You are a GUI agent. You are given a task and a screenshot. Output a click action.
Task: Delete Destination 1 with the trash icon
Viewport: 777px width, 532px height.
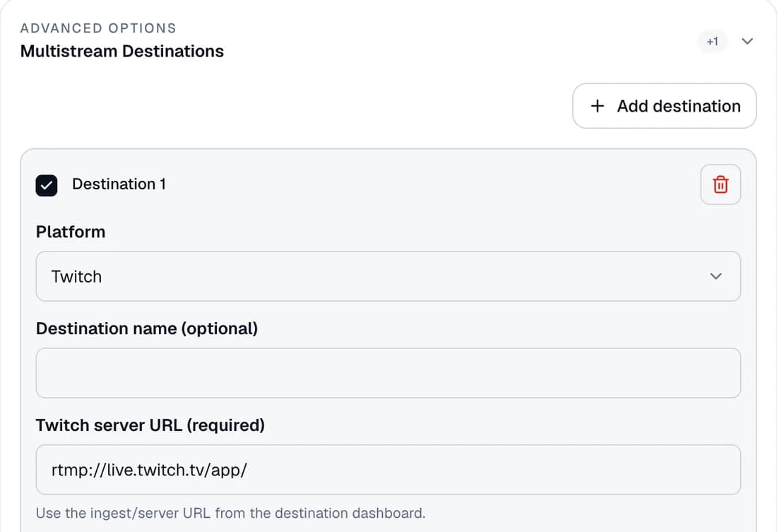(x=720, y=184)
